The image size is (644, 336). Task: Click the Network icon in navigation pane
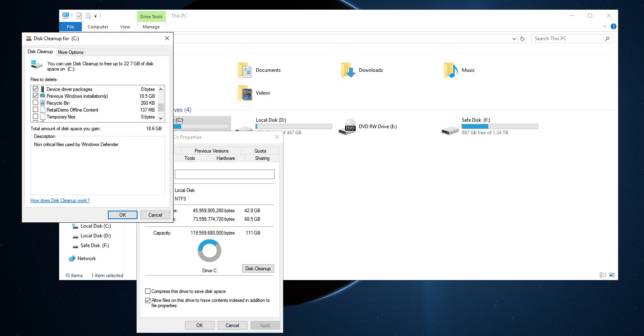tap(72, 258)
